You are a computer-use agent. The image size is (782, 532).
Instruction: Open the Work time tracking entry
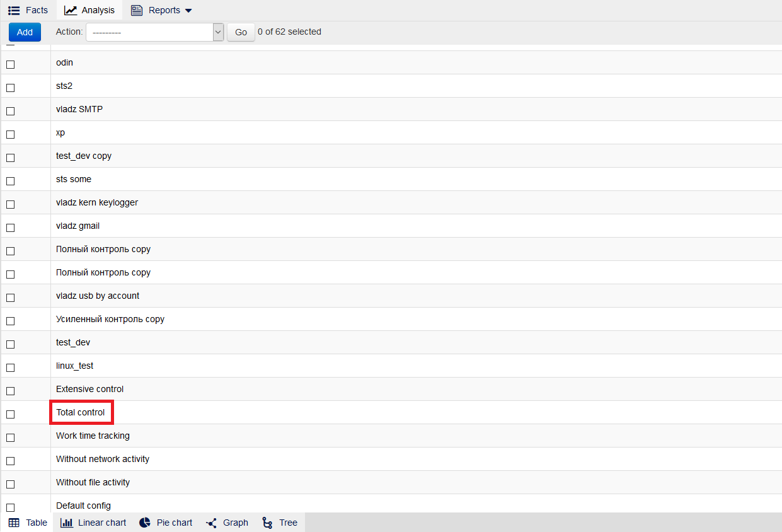[93, 436]
